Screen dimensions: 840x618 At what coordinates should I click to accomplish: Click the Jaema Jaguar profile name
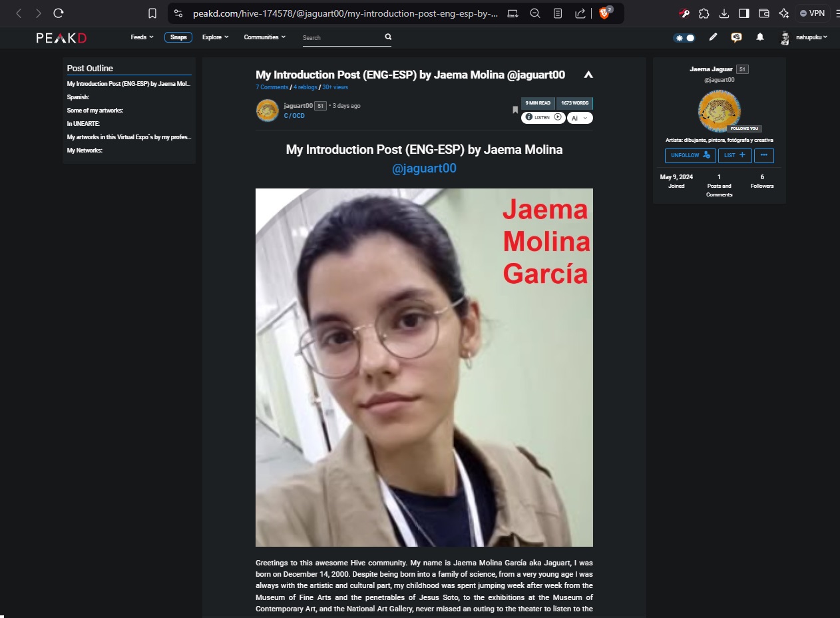pos(711,69)
